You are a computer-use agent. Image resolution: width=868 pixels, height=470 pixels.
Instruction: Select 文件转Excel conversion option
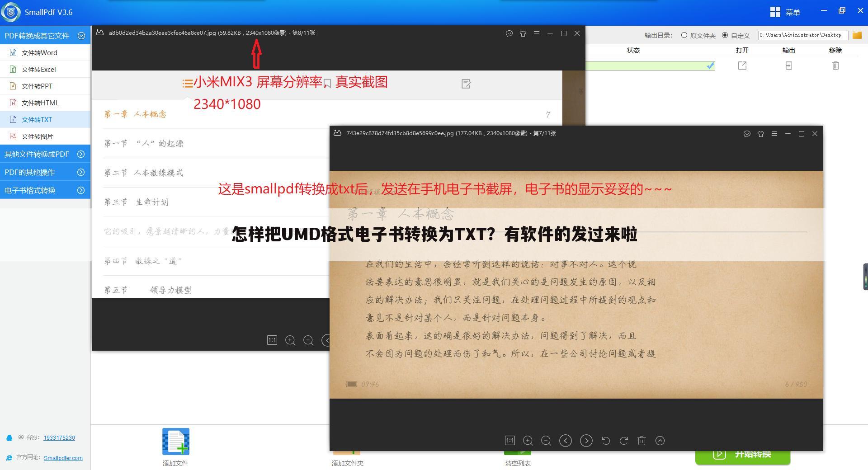pos(45,69)
